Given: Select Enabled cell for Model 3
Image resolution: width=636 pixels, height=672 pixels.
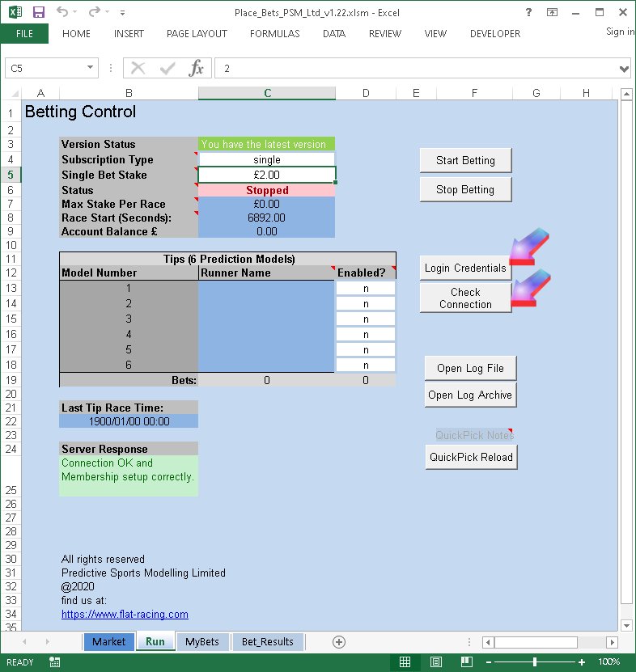Looking at the screenshot, I should point(366,319).
